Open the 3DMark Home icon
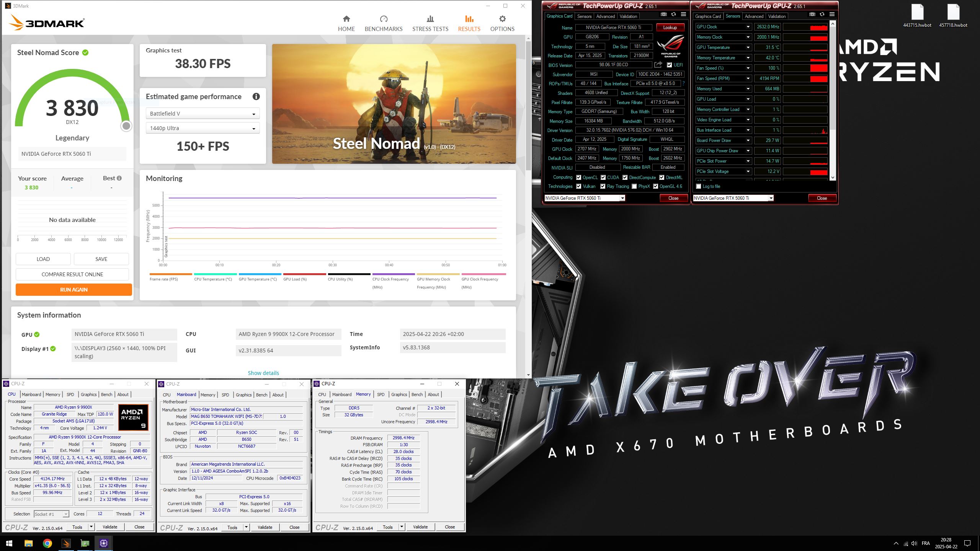980x551 pixels. 346,19
